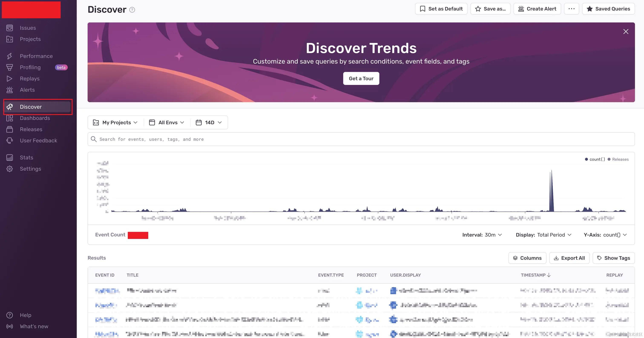Image resolution: width=644 pixels, height=338 pixels.
Task: Open Performance via its lightning icon
Action: [10, 56]
